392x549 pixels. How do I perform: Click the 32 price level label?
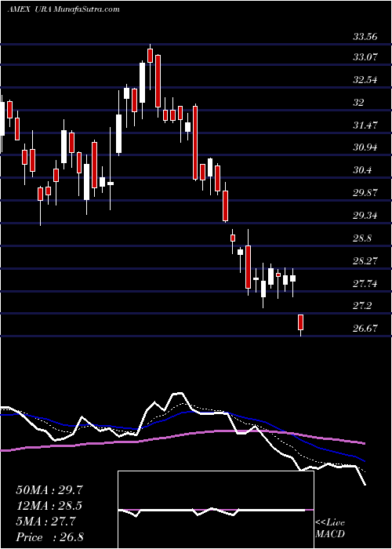pyautogui.click(x=359, y=103)
